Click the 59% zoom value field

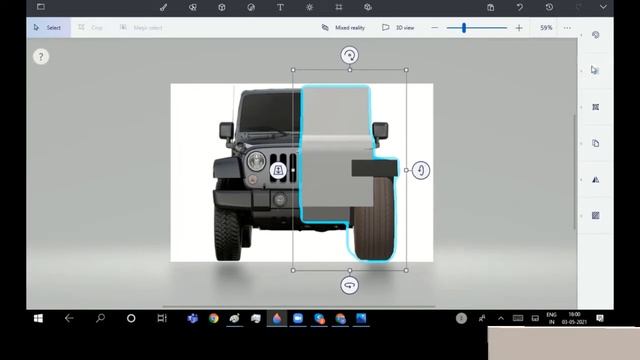[x=546, y=27]
